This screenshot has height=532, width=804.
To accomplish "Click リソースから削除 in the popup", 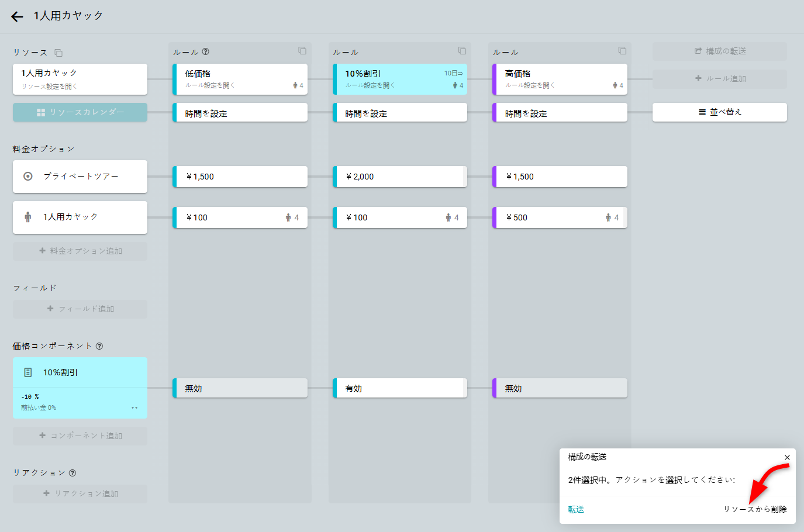I will click(x=755, y=509).
